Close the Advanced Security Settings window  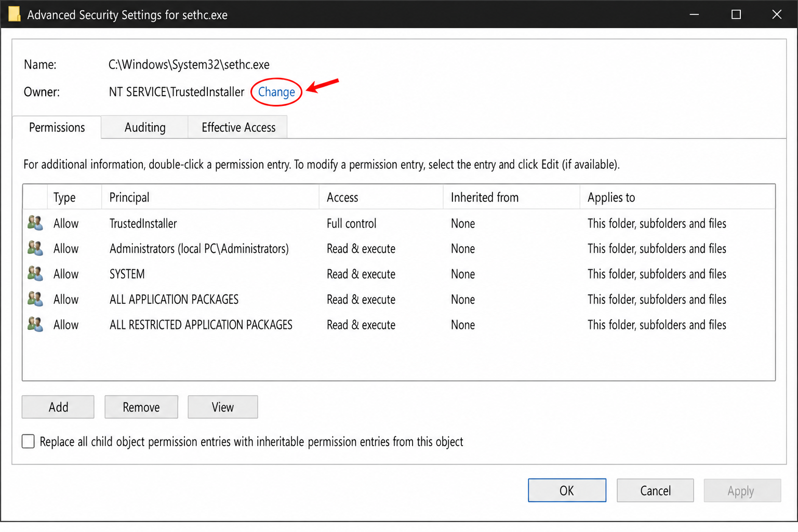[x=777, y=14]
